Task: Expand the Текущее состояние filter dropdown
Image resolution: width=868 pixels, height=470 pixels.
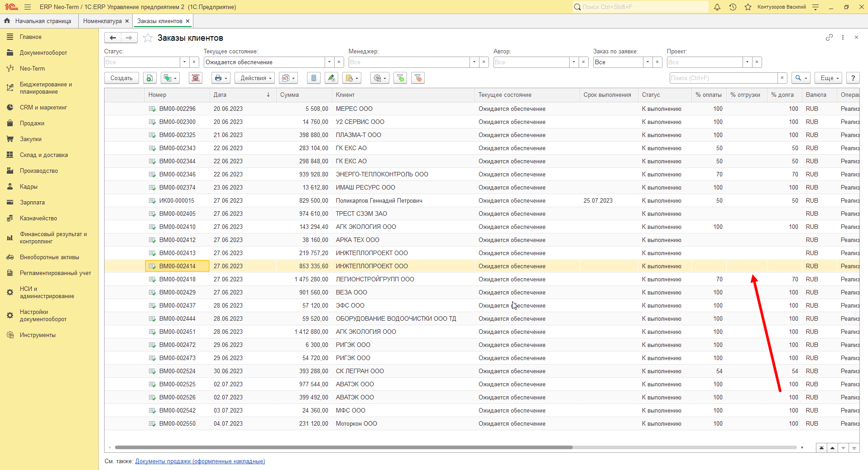Action: point(329,62)
